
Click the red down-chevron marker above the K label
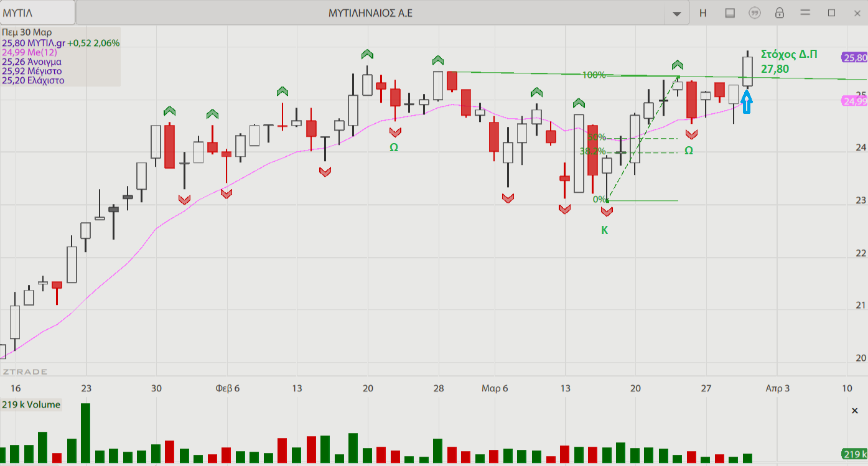tap(607, 212)
